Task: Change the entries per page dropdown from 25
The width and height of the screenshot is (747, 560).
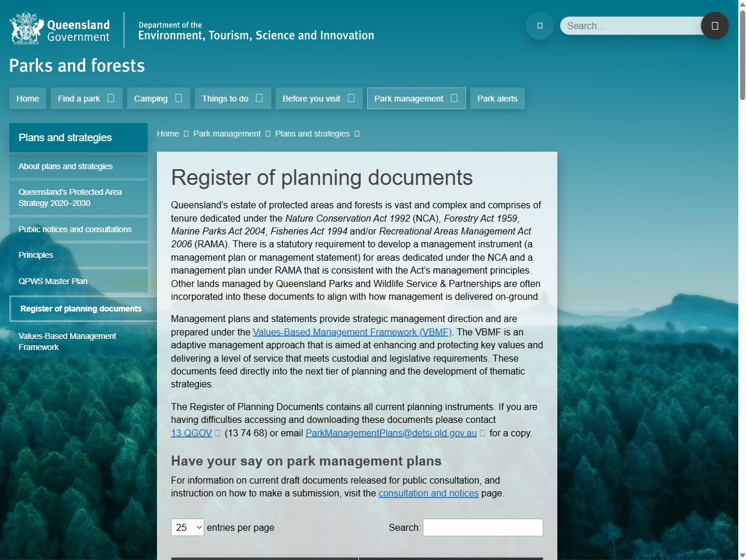Action: point(187,527)
